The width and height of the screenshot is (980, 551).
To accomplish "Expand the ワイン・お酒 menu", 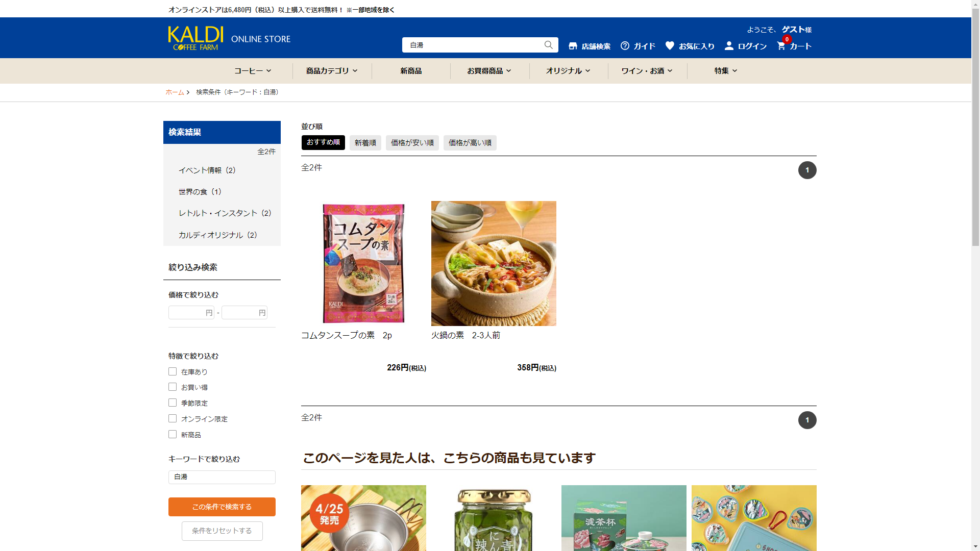I will click(647, 71).
